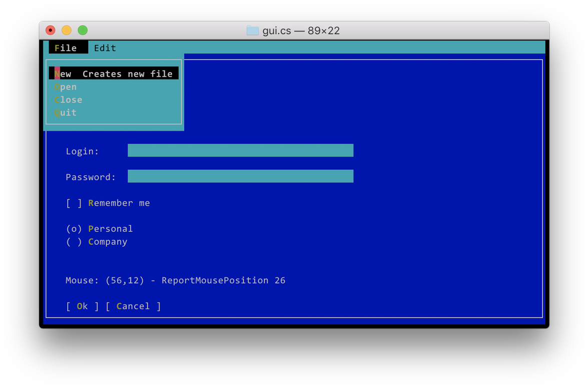Click the folder icon in the title bar

click(x=253, y=31)
